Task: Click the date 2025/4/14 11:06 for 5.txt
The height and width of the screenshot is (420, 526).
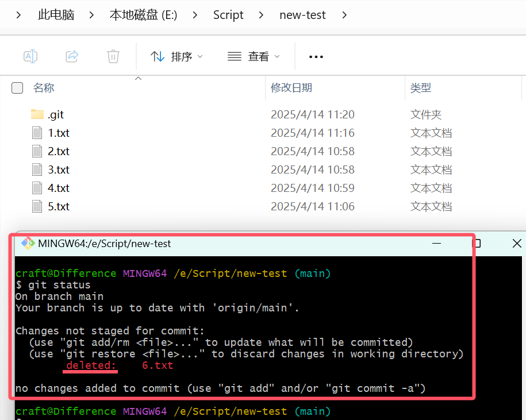Action: 313,206
